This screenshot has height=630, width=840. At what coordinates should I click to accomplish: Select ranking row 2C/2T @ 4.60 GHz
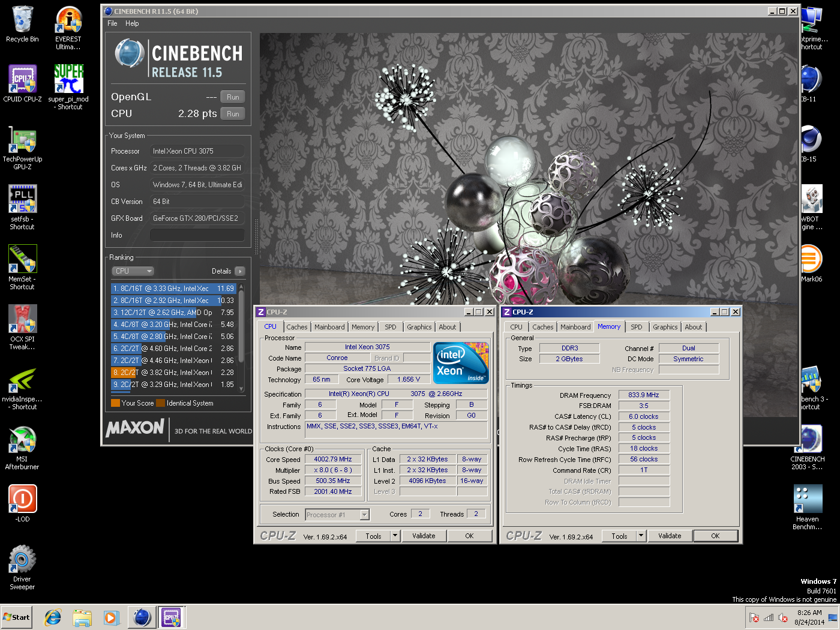173,349
